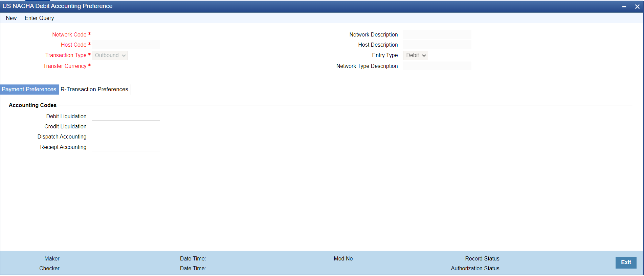Click the Maker label in footer
This screenshot has height=276, width=644.
click(52, 259)
